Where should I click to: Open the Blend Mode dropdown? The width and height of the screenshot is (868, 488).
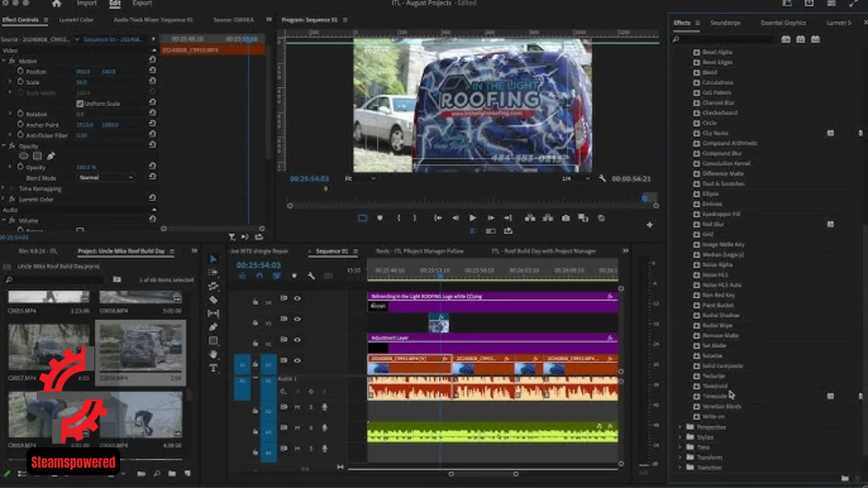point(106,178)
